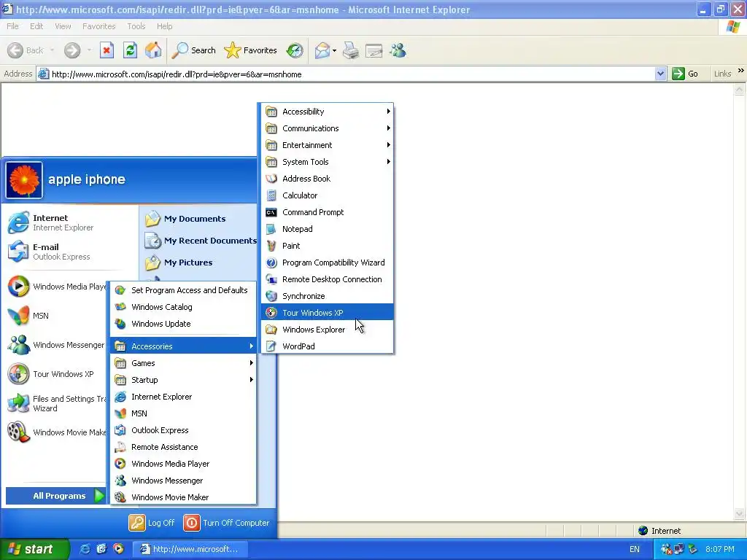Viewport: 747px width, 560px height.
Task: Open Windows Catalog
Action: tap(183, 307)
